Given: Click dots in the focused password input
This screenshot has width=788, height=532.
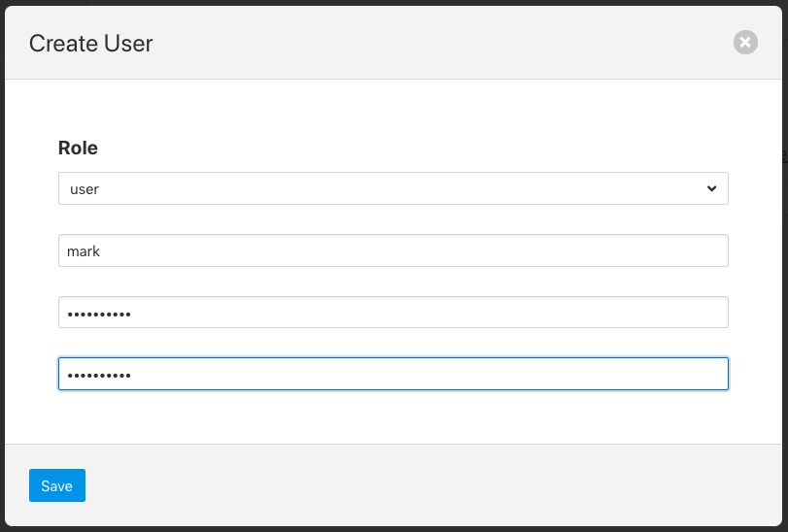Looking at the screenshot, I should pyautogui.click(x=95, y=376).
